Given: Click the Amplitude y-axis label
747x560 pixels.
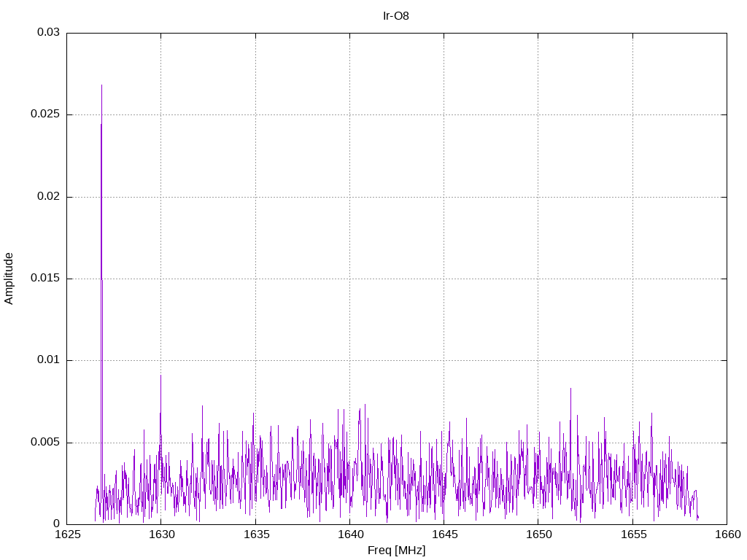Looking at the screenshot, I should point(9,279).
